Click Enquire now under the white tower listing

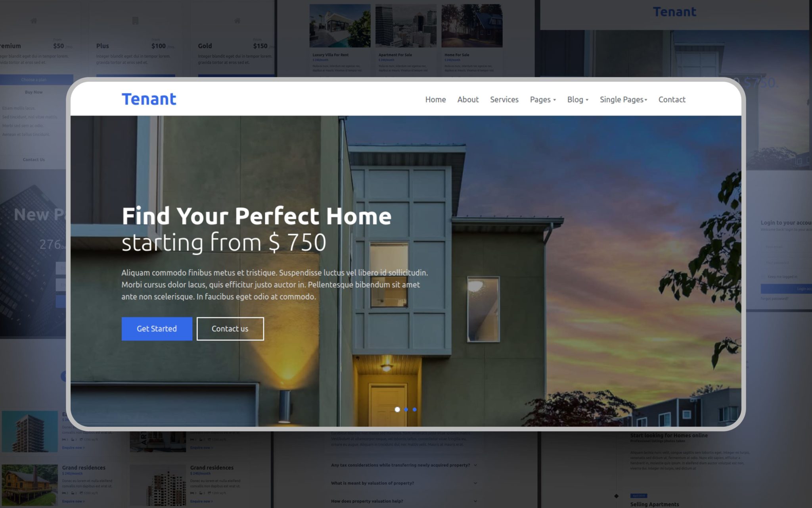(201, 501)
